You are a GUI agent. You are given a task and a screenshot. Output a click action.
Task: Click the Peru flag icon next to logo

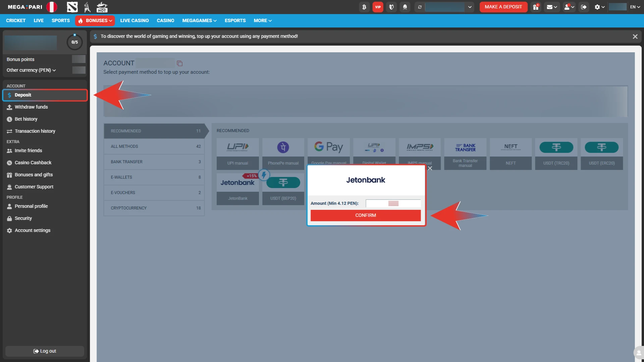pos(52,7)
